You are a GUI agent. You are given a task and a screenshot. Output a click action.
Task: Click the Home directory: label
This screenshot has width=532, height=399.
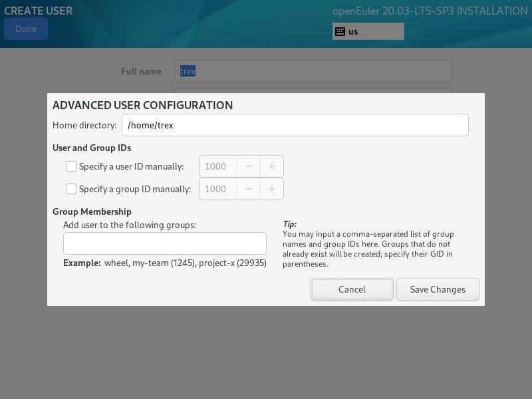tap(84, 125)
